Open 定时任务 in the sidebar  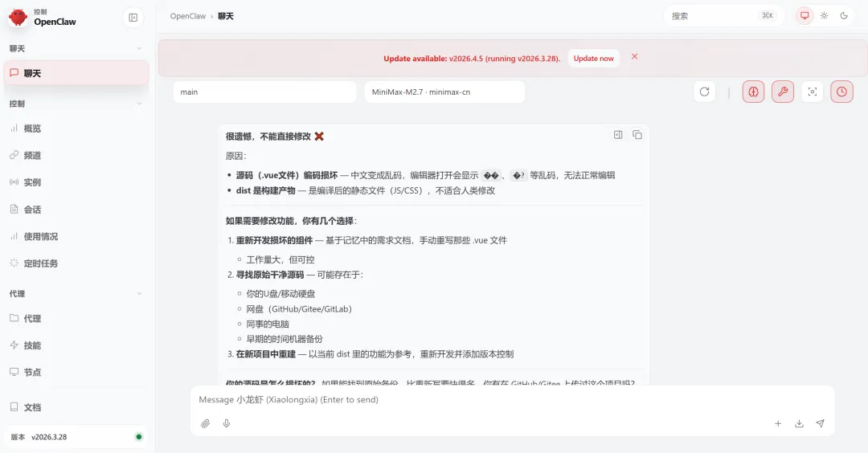tap(76, 263)
